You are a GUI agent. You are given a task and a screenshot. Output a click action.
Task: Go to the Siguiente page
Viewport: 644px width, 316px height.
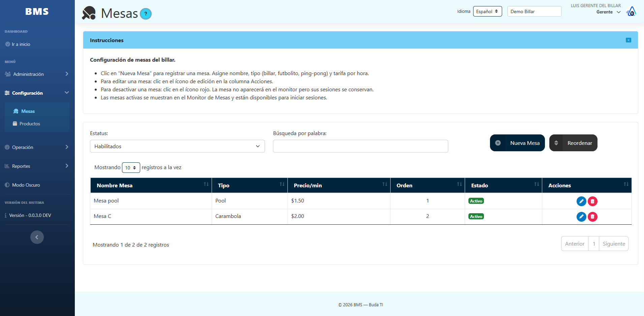coord(614,244)
